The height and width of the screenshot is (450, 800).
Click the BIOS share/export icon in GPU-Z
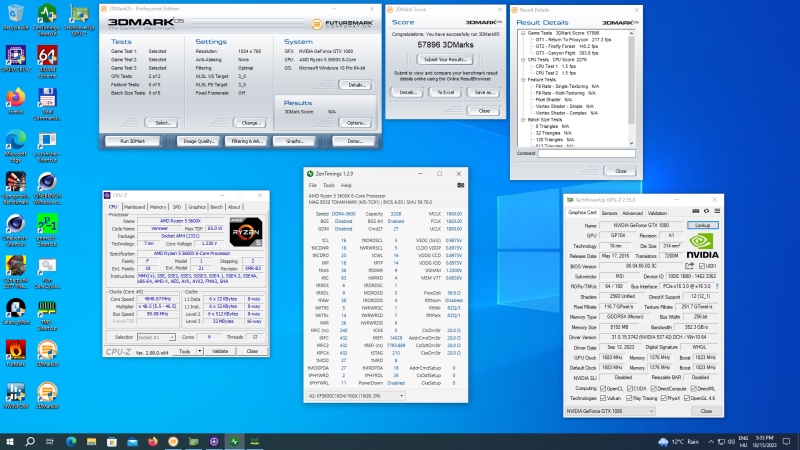(x=689, y=266)
